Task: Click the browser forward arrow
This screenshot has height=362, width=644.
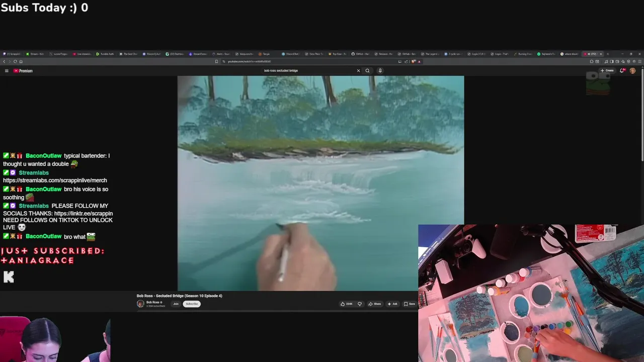Action: (x=10, y=61)
